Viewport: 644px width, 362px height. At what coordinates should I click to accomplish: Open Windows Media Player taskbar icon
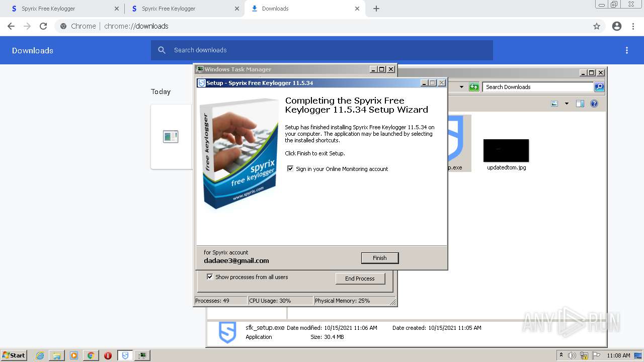pos(74,355)
